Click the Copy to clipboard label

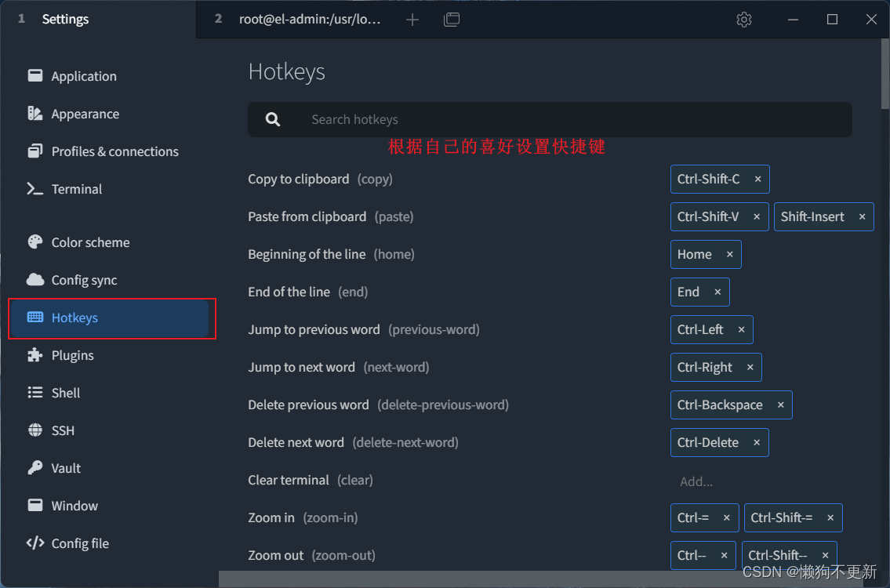click(x=299, y=180)
